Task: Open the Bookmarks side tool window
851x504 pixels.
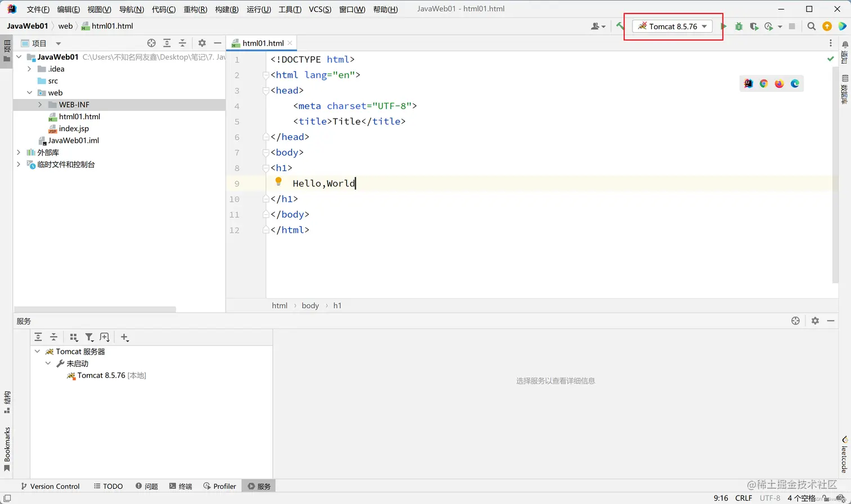Action: pyautogui.click(x=7, y=449)
